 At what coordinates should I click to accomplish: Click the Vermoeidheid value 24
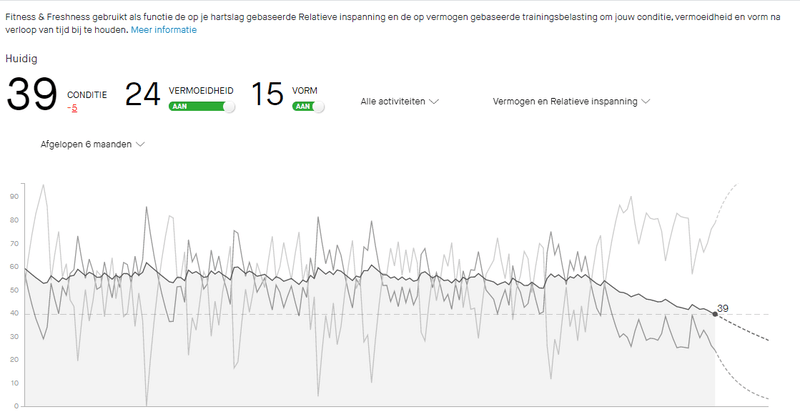pos(142,94)
